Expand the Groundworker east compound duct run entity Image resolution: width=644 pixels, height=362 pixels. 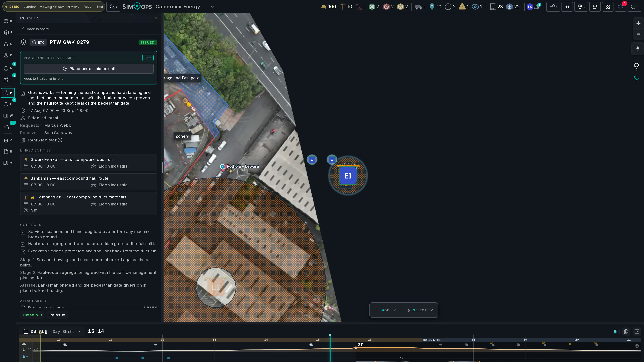pos(89,163)
